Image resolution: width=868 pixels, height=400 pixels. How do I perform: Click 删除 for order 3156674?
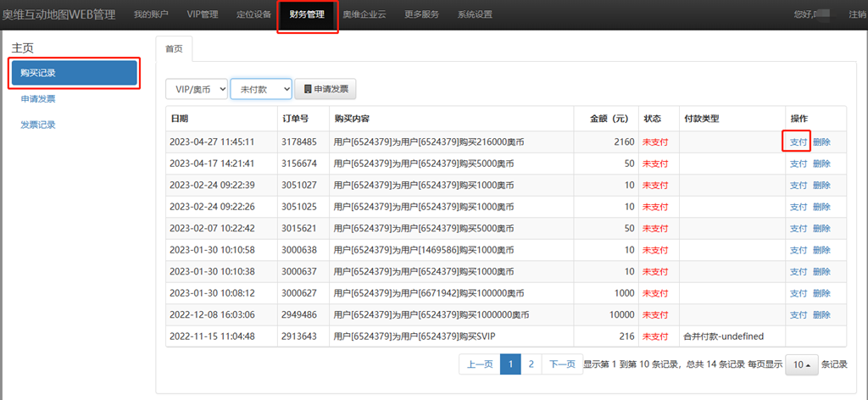click(x=821, y=164)
